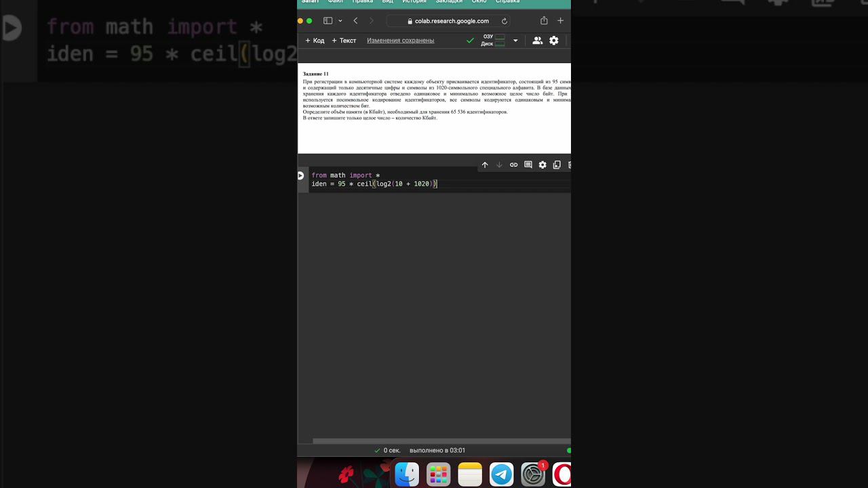
Task: Open the История menu
Action: tap(414, 1)
